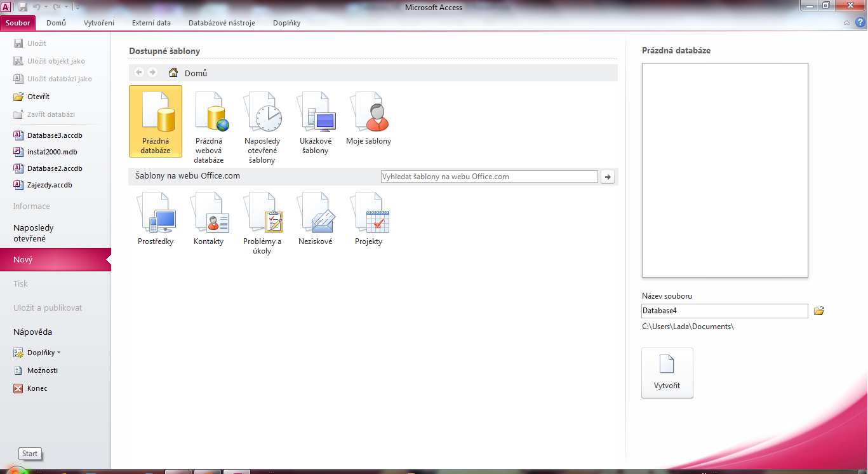Open the Nápověda section
868x474 pixels.
coord(32,332)
